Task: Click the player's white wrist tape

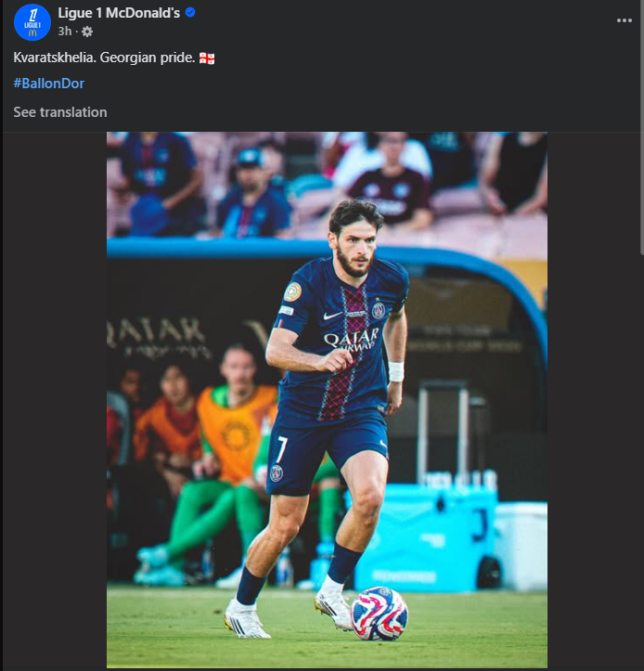Action: [396, 371]
